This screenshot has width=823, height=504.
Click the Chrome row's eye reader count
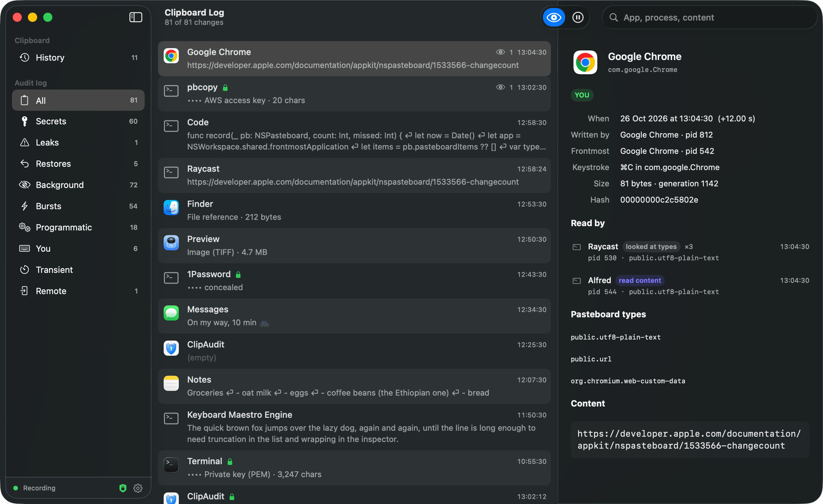pos(504,52)
